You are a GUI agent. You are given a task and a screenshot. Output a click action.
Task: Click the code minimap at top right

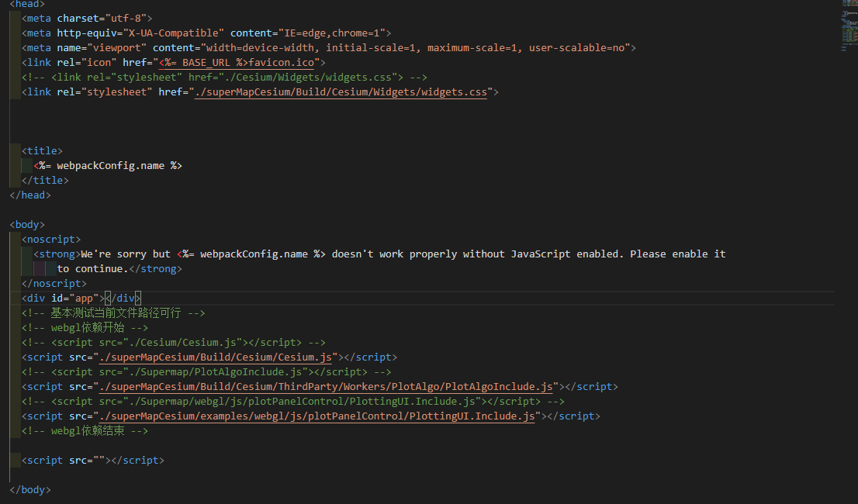tap(849, 26)
